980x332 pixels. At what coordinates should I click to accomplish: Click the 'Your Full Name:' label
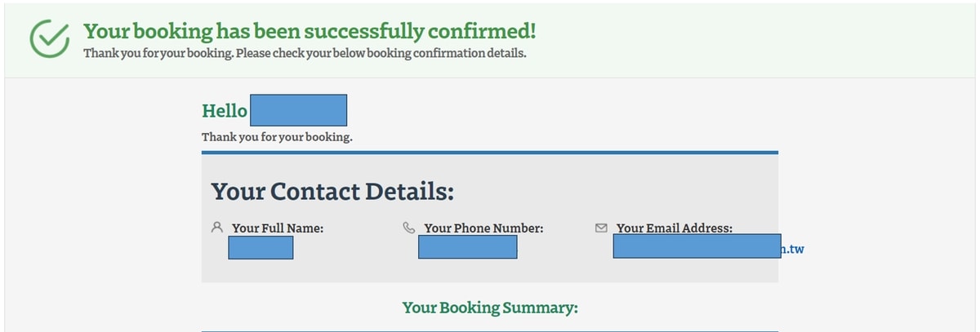[x=278, y=228]
